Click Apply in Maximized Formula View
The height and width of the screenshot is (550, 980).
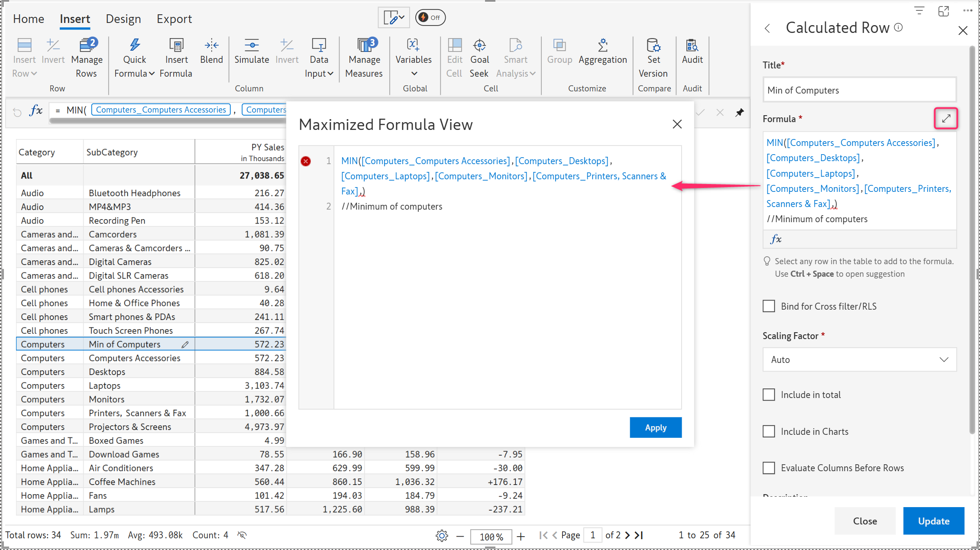click(x=655, y=427)
